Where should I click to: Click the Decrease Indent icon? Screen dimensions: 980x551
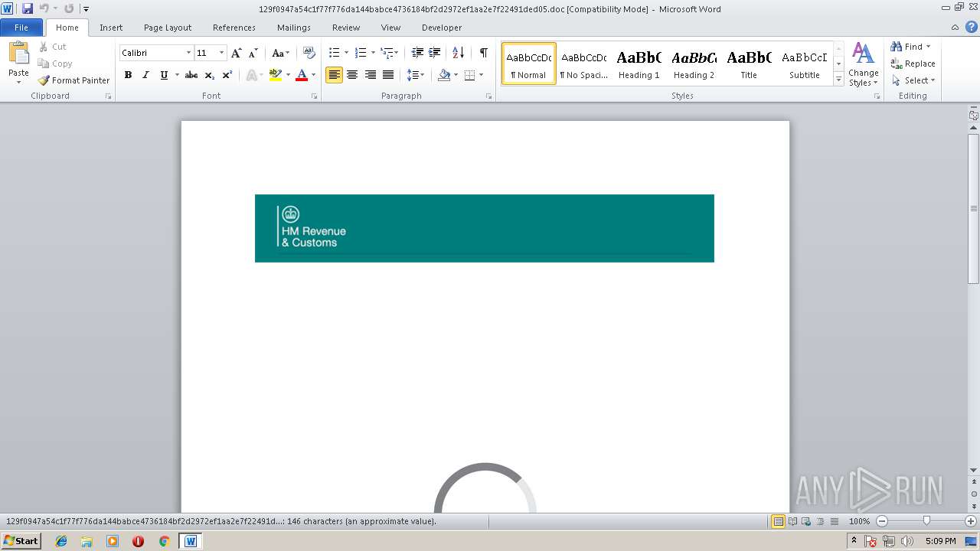tap(417, 53)
